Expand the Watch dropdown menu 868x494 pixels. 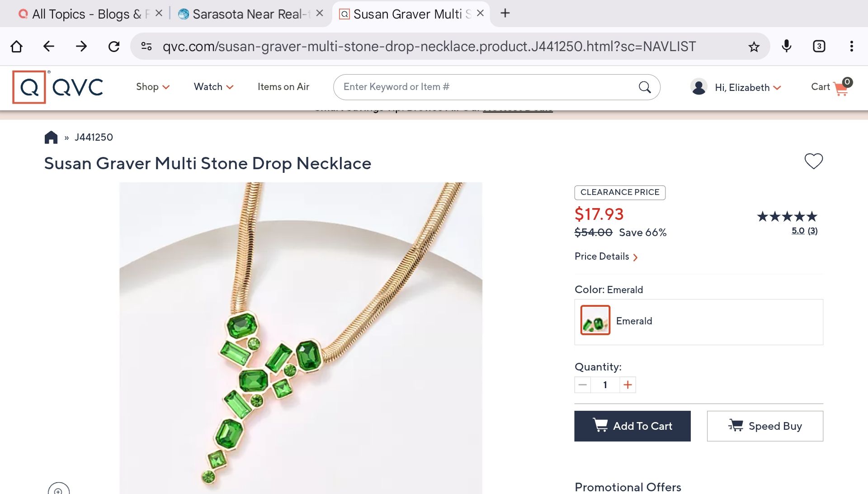click(213, 87)
